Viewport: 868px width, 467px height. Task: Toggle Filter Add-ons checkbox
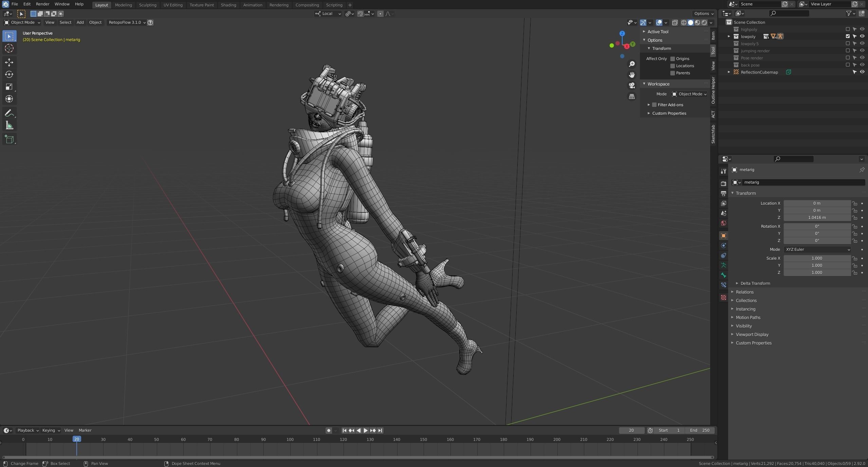coord(654,105)
